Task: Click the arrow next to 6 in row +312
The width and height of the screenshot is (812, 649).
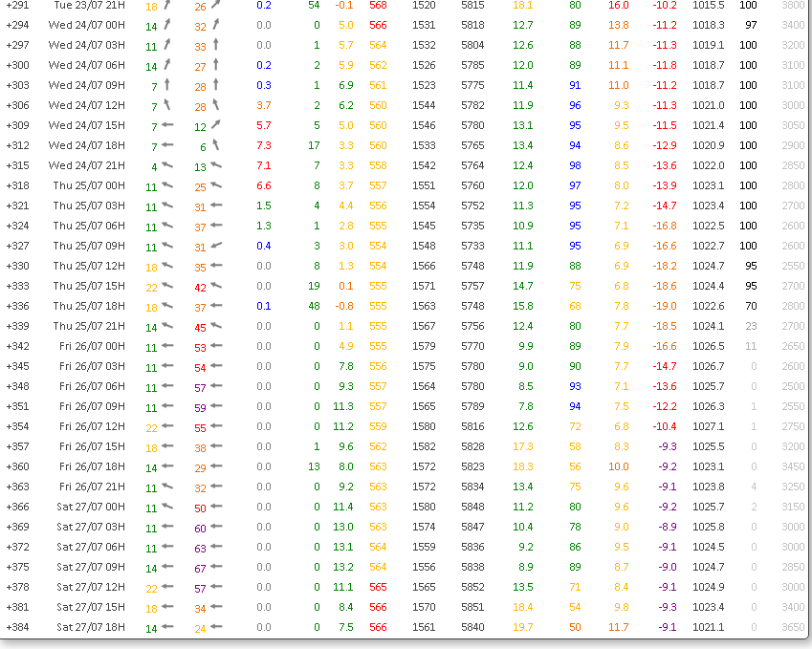Action: [x=216, y=145]
